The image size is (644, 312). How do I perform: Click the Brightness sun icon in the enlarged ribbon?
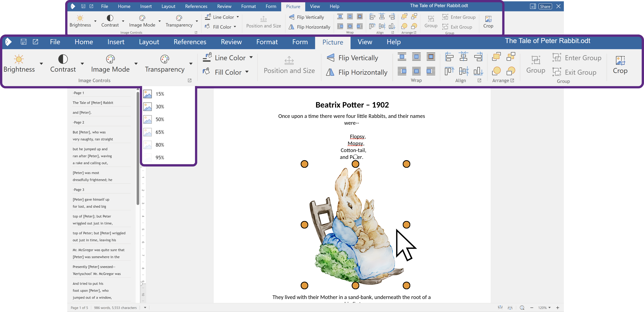click(x=19, y=59)
